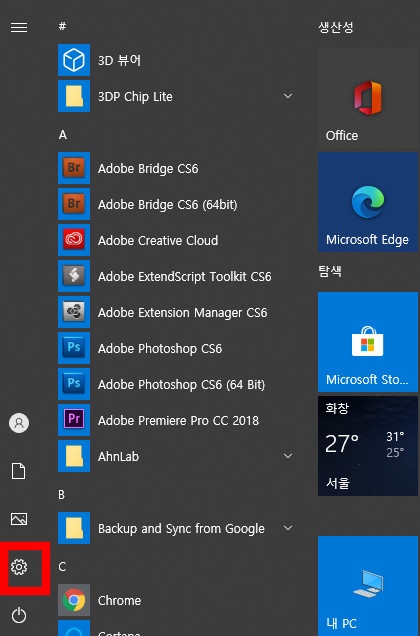Launch the Adobe Bridge CS6 (64bit) icon

pos(74,204)
